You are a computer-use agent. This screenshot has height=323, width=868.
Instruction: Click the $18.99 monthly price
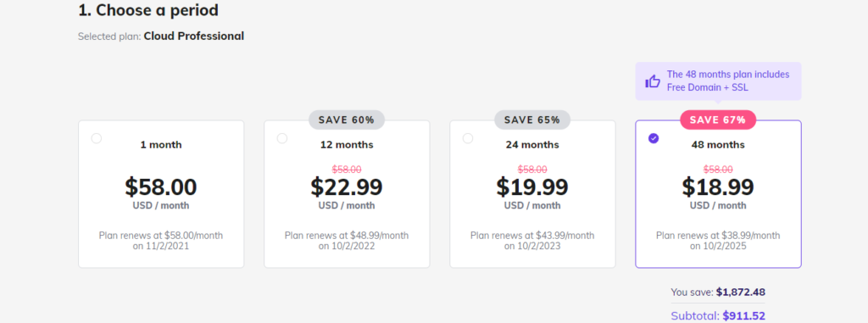(718, 187)
